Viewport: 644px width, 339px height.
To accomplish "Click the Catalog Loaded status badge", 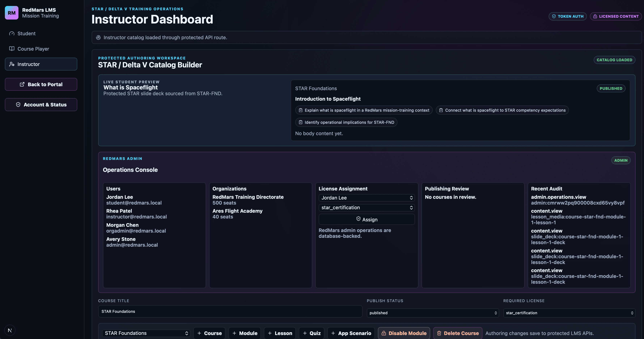I will 614,60.
